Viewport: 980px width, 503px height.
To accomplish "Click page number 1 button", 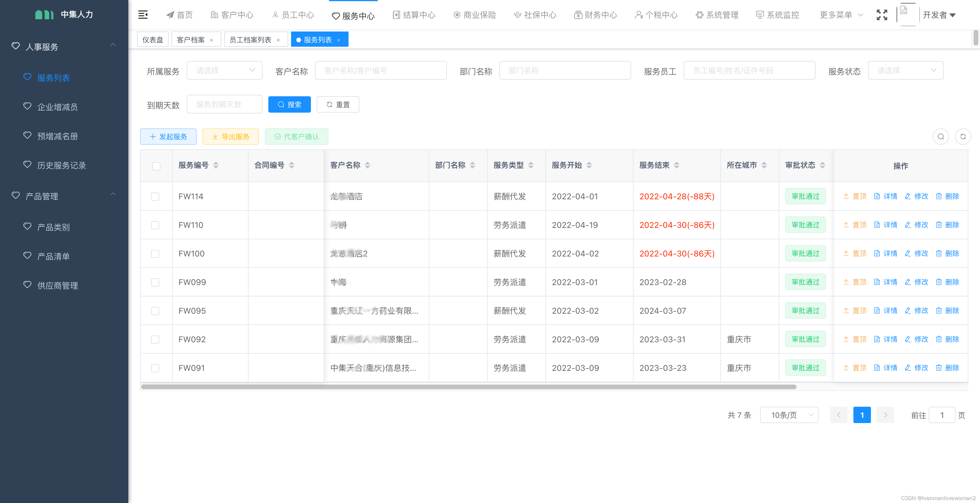I will (862, 415).
